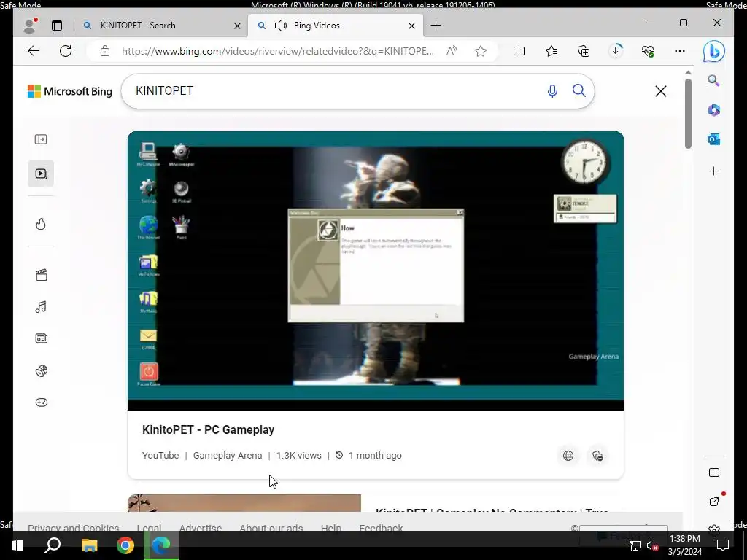Open Bing Copilot sidebar button
The image size is (747, 560).
pyautogui.click(x=713, y=52)
